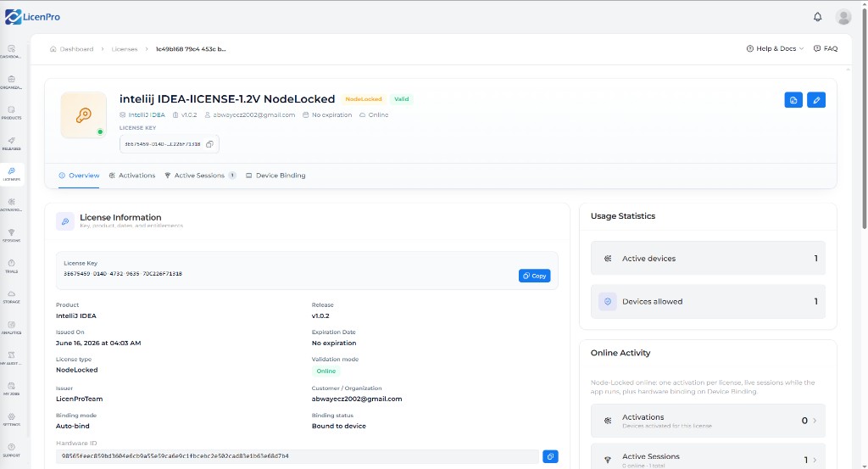Click the blue edit pencil button
Viewport: 868px width, 469px height.
(x=816, y=100)
